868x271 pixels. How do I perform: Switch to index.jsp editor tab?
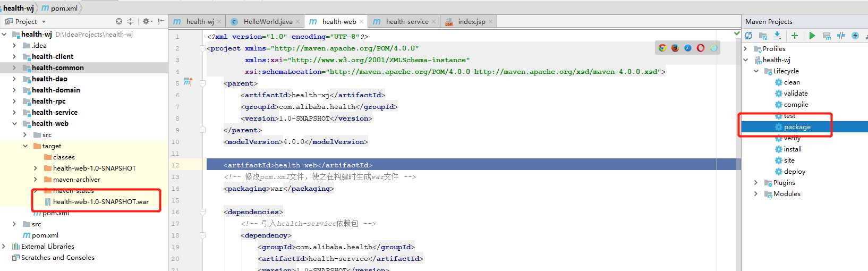click(471, 21)
